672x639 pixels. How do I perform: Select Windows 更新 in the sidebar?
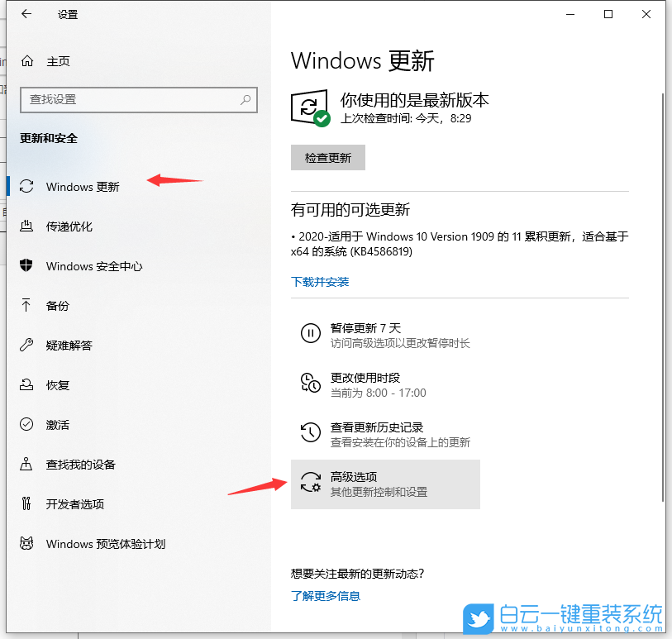[x=80, y=187]
